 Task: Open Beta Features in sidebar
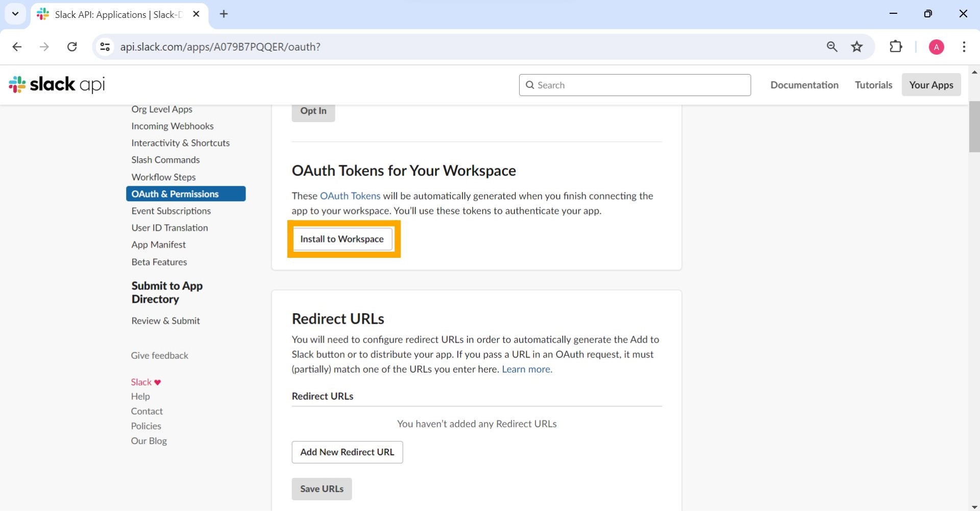(x=159, y=262)
